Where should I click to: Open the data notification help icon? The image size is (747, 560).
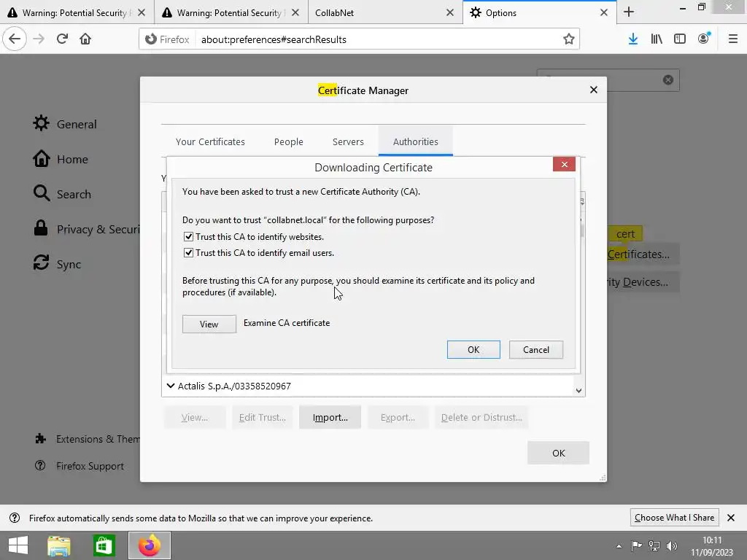pos(15,518)
